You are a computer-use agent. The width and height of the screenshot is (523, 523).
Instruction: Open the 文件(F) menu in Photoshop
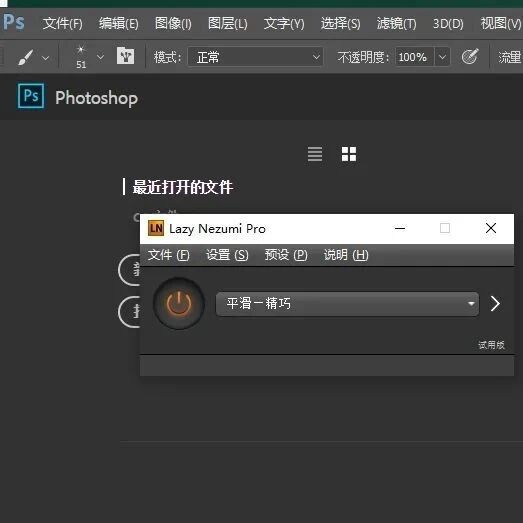pos(62,24)
